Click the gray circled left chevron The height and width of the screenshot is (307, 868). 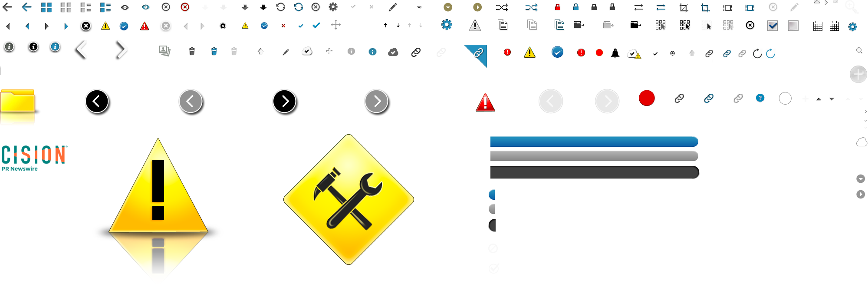pos(191,102)
